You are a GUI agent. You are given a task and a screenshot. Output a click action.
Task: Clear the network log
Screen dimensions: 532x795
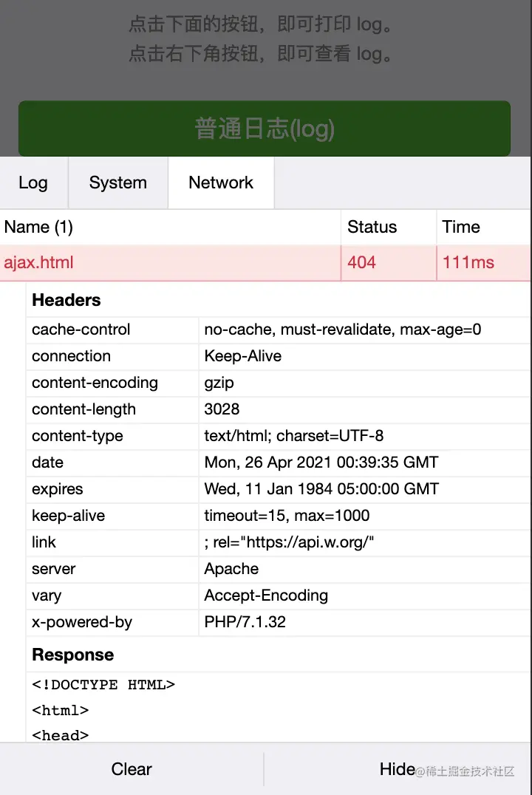pyautogui.click(x=132, y=769)
